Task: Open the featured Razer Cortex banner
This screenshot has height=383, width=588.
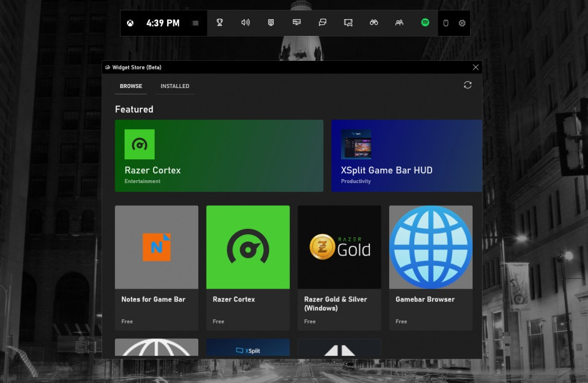Action: coord(219,156)
